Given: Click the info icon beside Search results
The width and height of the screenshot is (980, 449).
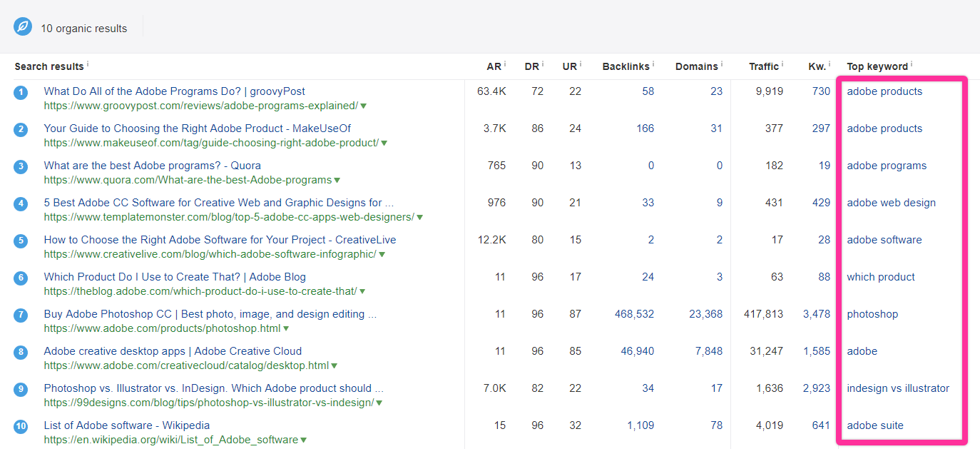Looking at the screenshot, I should [x=88, y=64].
